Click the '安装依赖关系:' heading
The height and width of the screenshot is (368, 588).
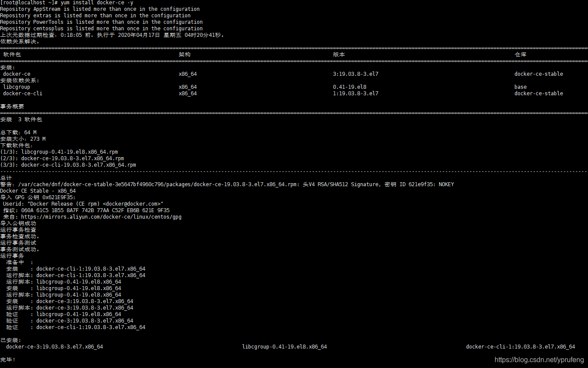coord(19,81)
